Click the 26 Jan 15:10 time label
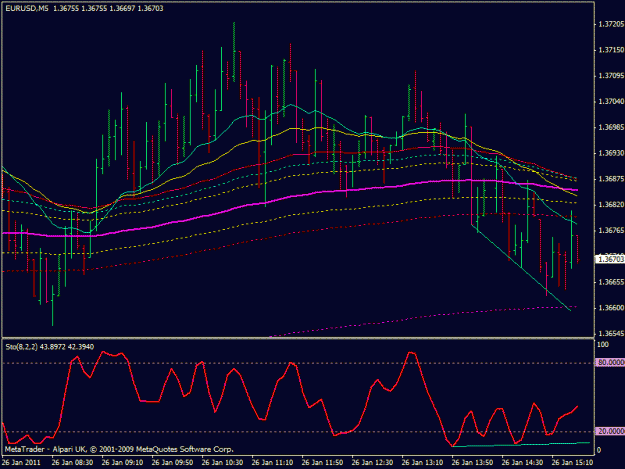The height and width of the screenshot is (469, 625). click(572, 463)
